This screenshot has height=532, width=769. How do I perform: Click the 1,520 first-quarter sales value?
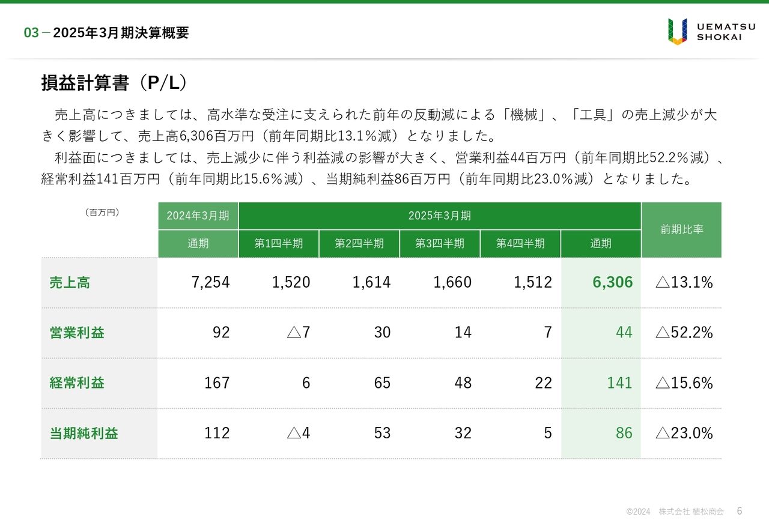pos(291,283)
